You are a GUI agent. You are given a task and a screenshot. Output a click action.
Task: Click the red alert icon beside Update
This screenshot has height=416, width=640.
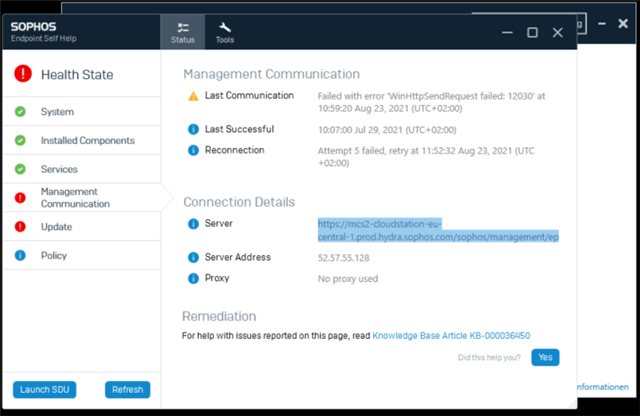(20, 227)
